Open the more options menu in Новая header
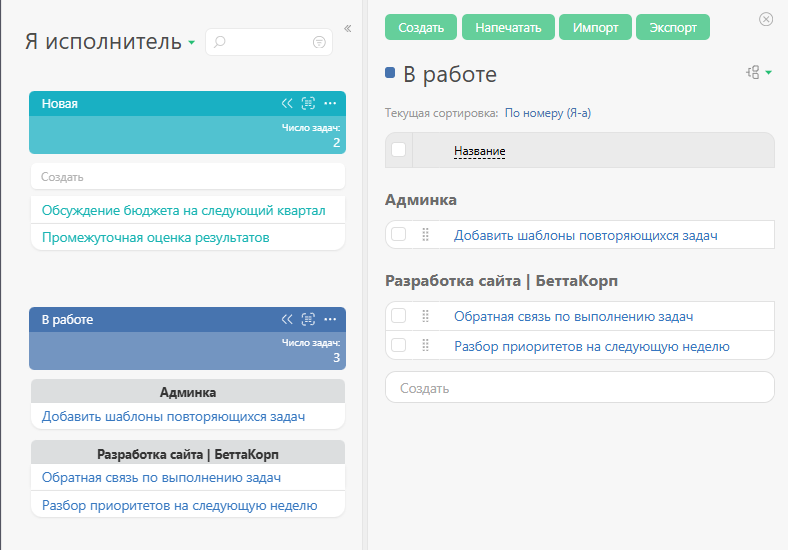The width and height of the screenshot is (788, 550). [x=330, y=104]
